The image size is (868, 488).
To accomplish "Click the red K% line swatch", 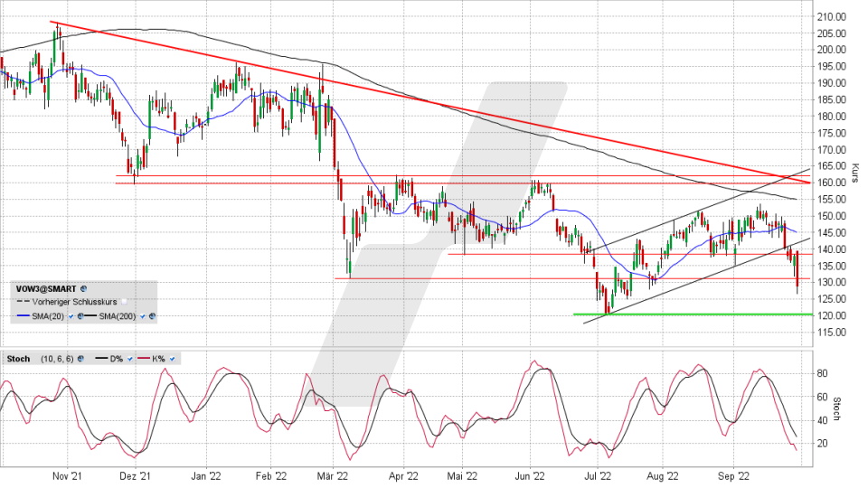I will (144, 358).
